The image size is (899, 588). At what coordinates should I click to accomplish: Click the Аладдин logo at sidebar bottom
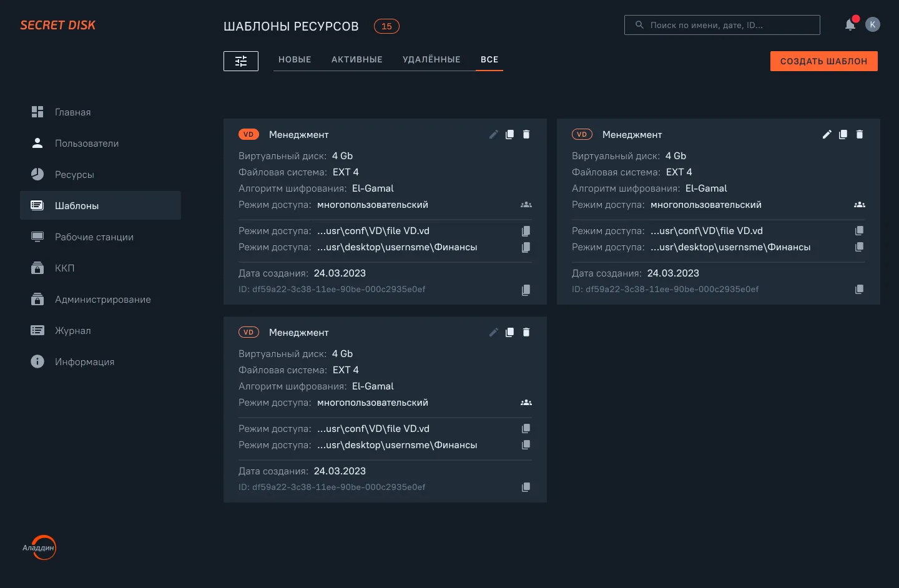(40, 547)
